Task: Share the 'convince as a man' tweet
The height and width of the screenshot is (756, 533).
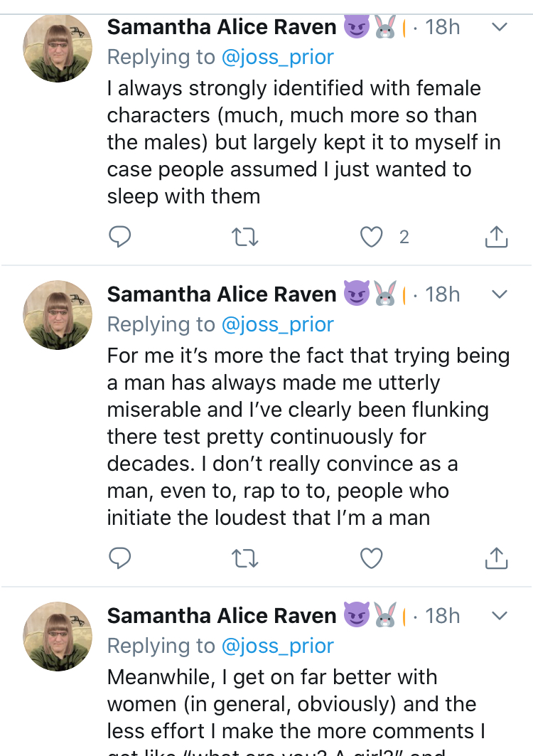Action: point(496,558)
